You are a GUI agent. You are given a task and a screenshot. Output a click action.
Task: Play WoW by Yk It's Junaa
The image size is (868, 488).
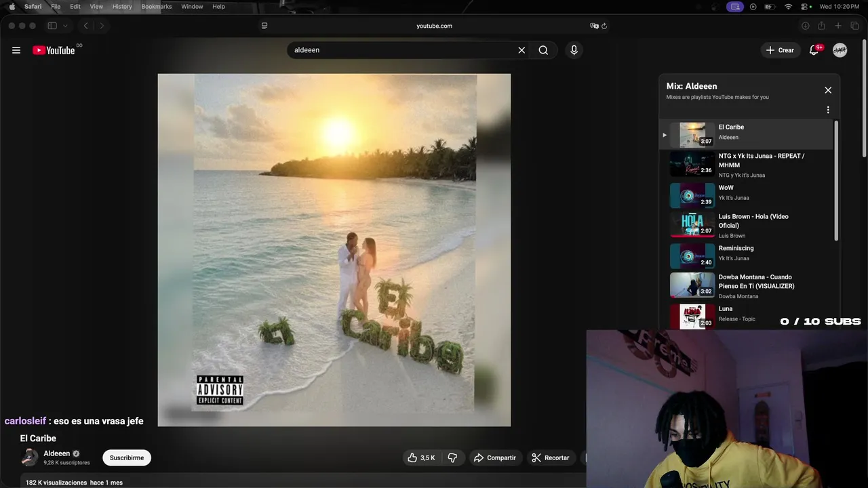click(x=746, y=194)
